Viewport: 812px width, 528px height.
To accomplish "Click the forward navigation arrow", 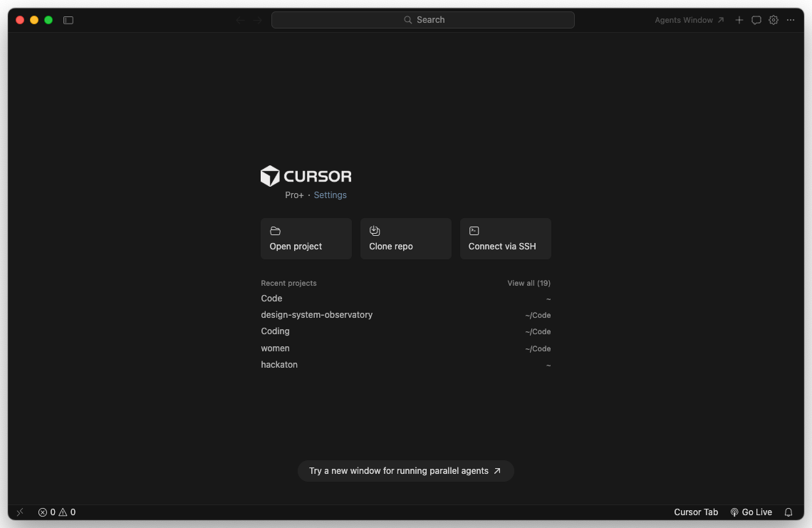I will (257, 20).
